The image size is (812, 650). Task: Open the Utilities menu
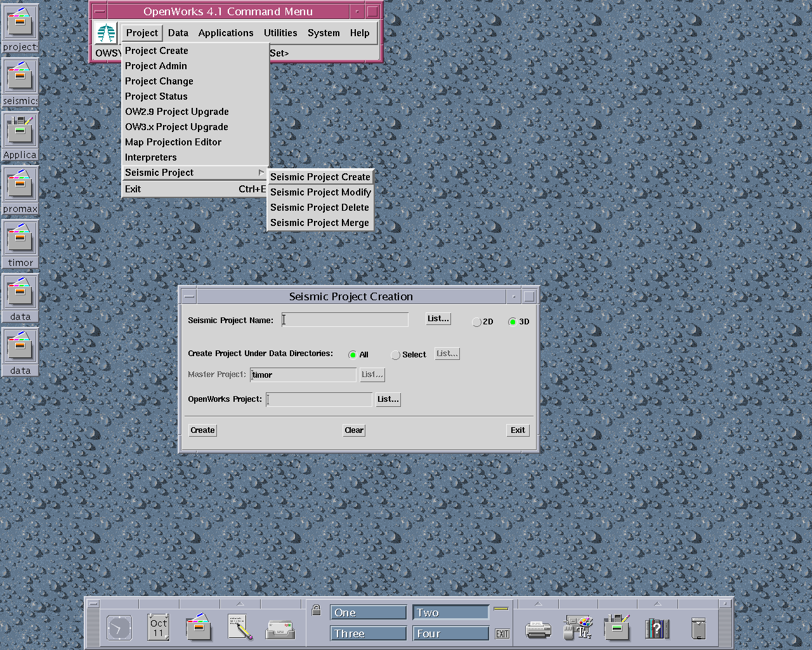tap(280, 33)
